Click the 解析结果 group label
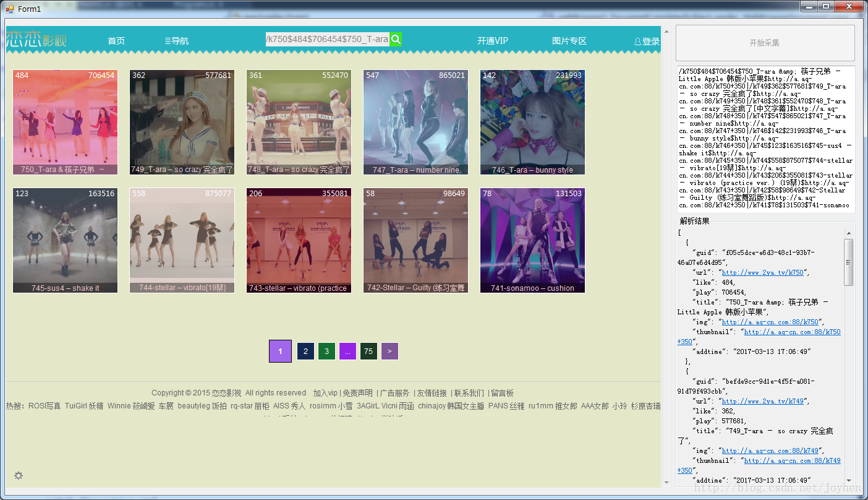868x500 pixels. (695, 221)
